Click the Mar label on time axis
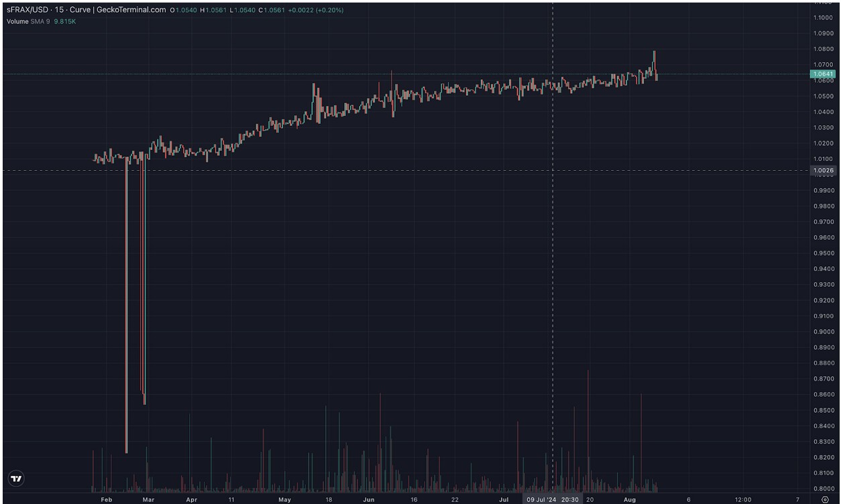Screen dimensions: 841x504 (148, 499)
